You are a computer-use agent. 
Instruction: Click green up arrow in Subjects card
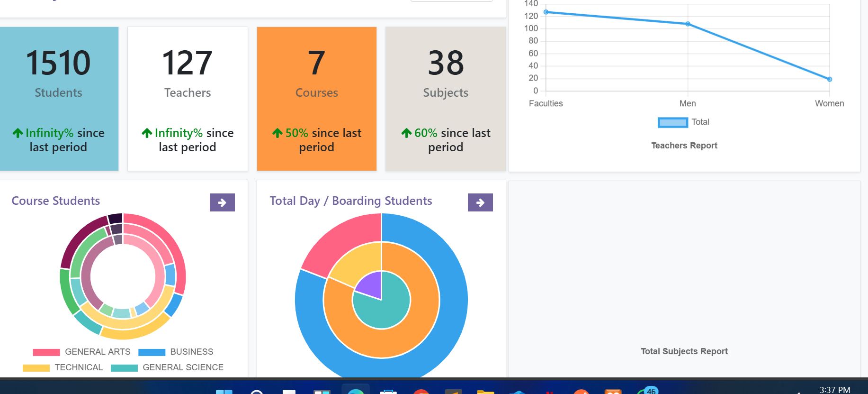[x=406, y=133]
